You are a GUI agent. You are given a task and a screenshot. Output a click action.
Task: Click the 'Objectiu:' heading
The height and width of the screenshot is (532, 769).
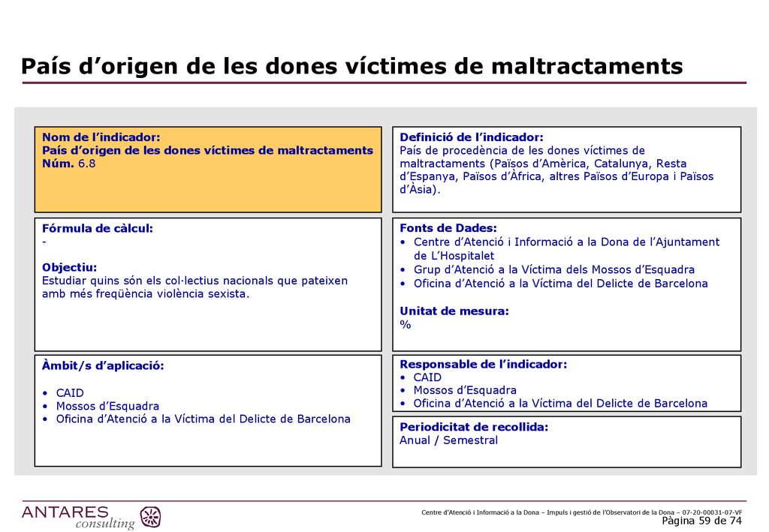coord(69,267)
